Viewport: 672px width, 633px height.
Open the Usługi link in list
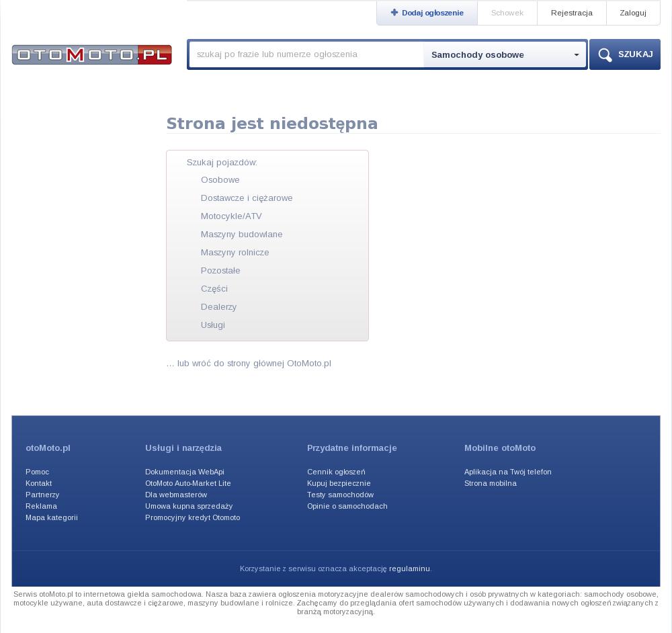pyautogui.click(x=212, y=325)
